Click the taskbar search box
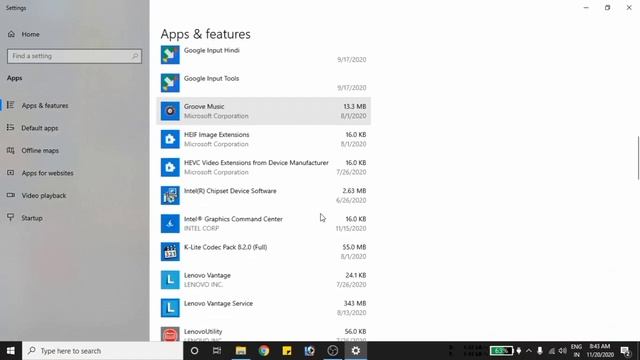 coord(102,351)
